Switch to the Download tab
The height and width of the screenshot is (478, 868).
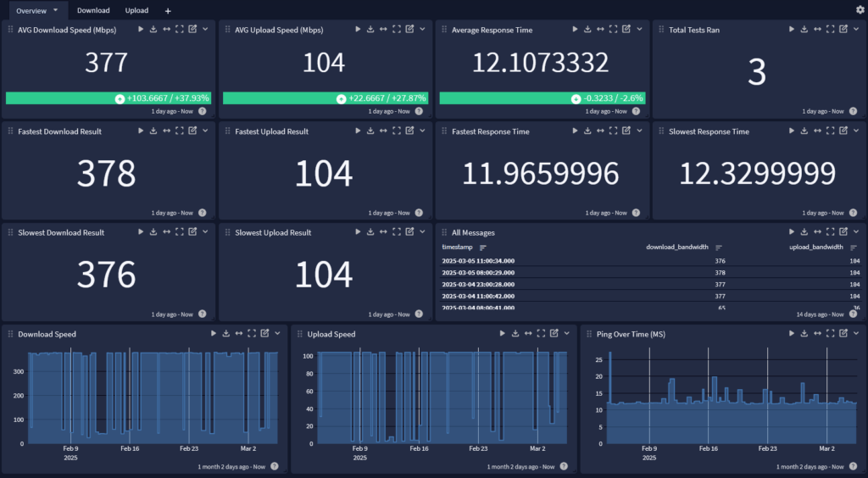click(x=93, y=11)
